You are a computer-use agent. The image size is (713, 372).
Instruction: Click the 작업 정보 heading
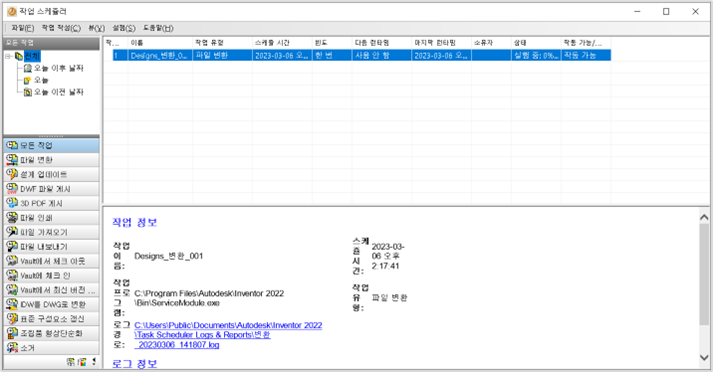click(135, 222)
